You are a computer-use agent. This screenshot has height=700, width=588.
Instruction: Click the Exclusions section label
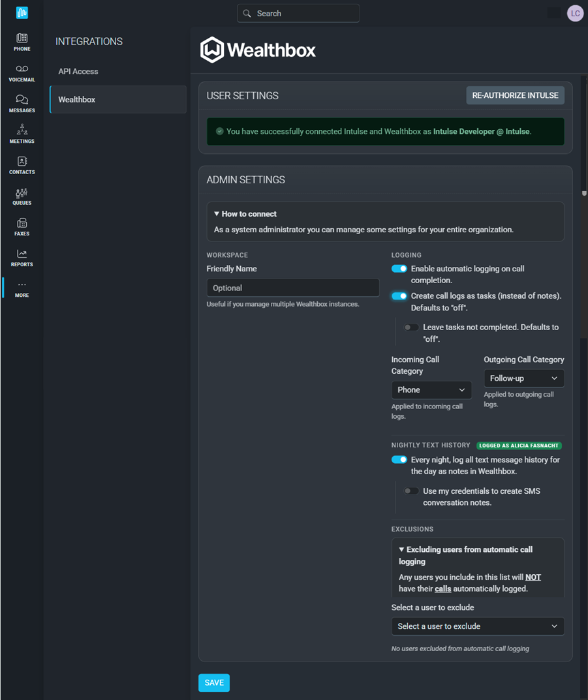pos(412,529)
